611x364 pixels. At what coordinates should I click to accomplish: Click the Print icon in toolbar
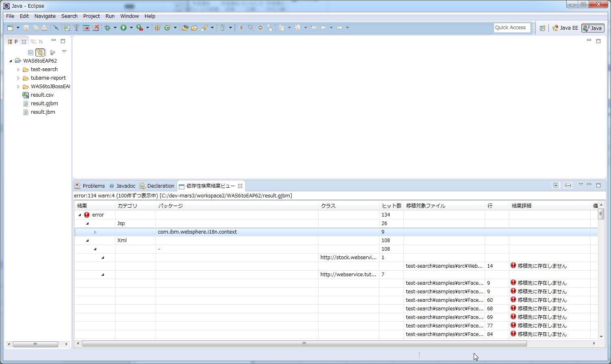pyautogui.click(x=44, y=28)
